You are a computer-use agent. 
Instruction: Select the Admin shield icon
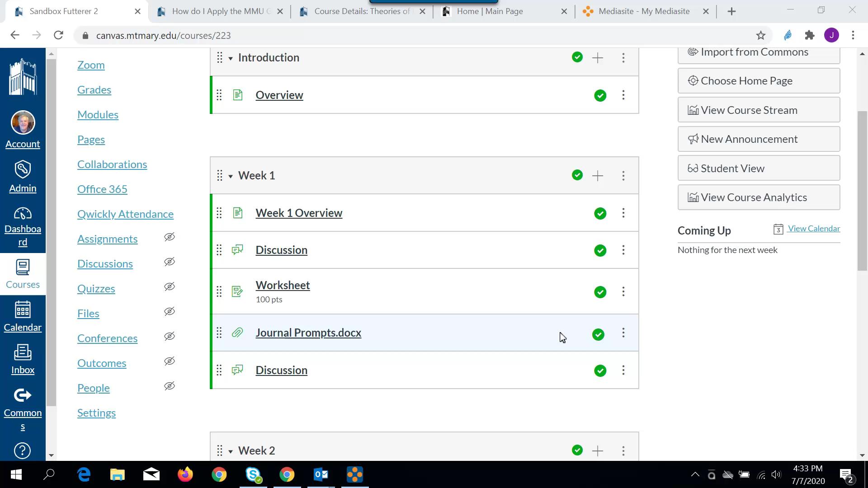(x=23, y=169)
